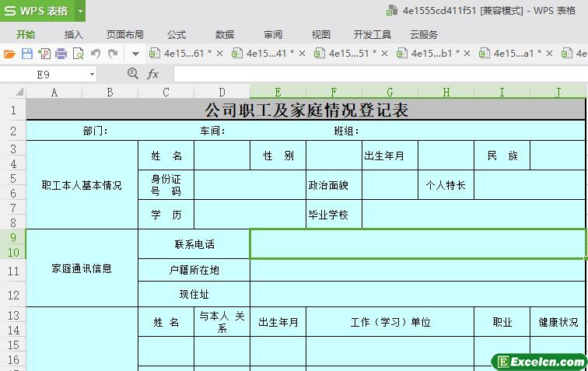Open the 审阅 ribbon tab
The height and width of the screenshot is (371, 588).
[273, 35]
